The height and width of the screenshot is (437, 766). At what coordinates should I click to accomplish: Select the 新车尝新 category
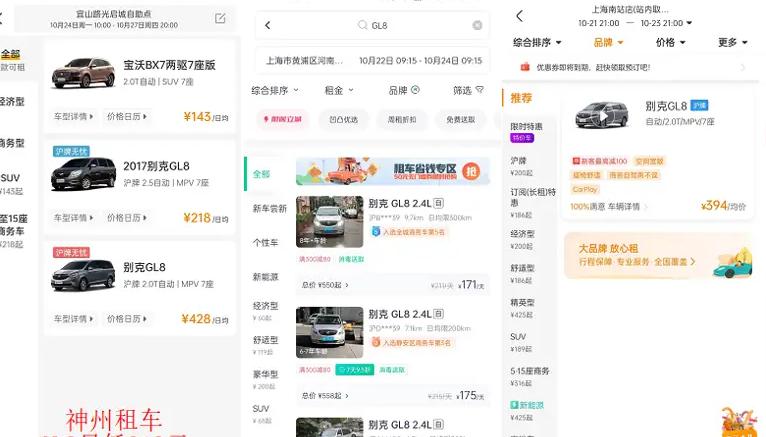[269, 208]
